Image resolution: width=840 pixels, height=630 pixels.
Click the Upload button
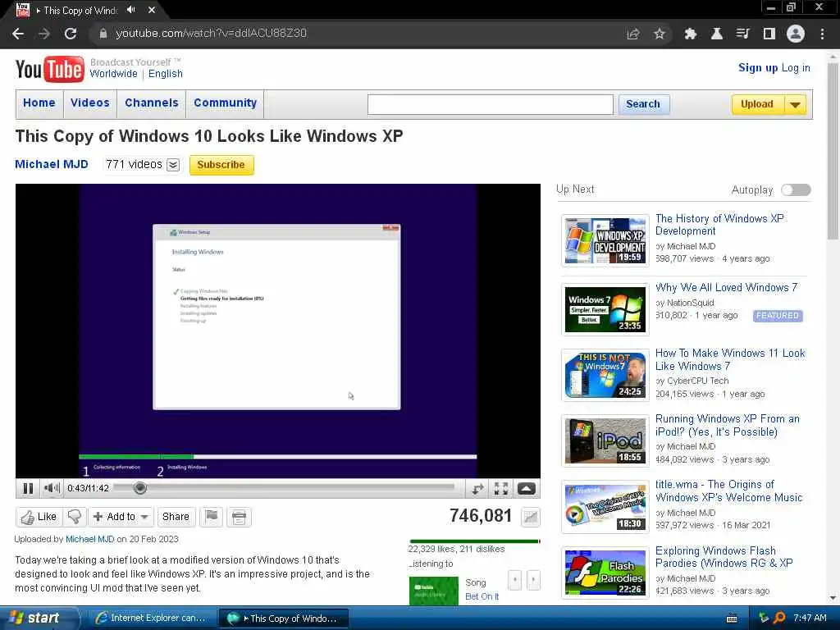(757, 104)
